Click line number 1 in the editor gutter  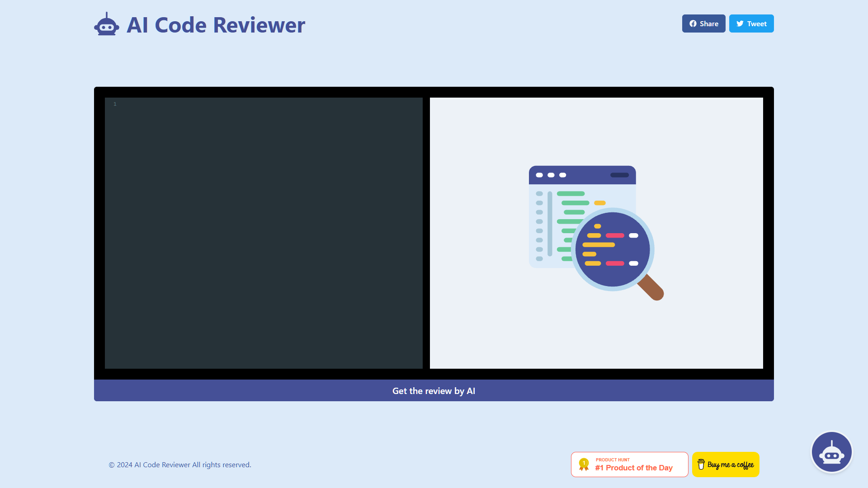114,104
